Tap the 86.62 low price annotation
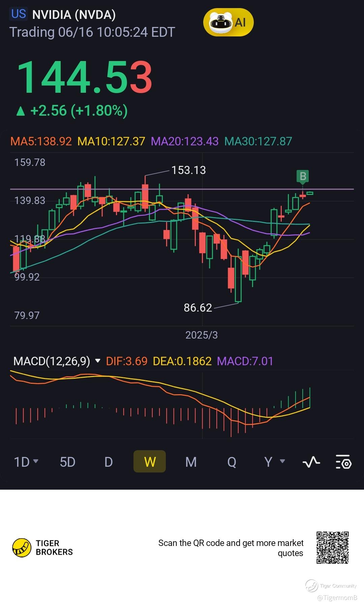 [x=198, y=308]
